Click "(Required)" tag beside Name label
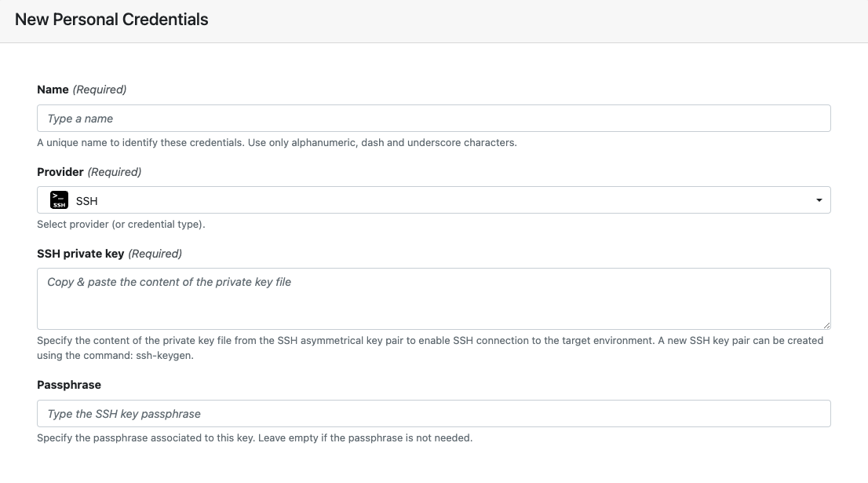Screen dimensions: 868x483 [100, 90]
